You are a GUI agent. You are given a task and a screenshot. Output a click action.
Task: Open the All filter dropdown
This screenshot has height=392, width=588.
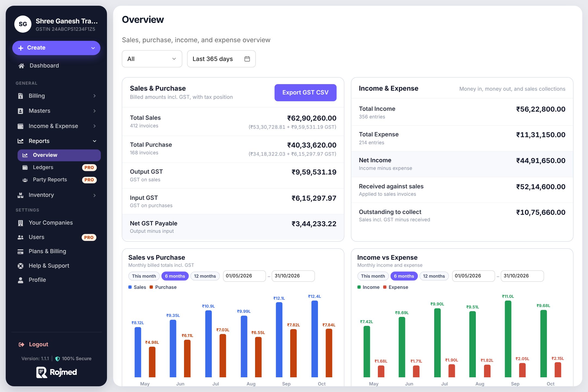(152, 59)
